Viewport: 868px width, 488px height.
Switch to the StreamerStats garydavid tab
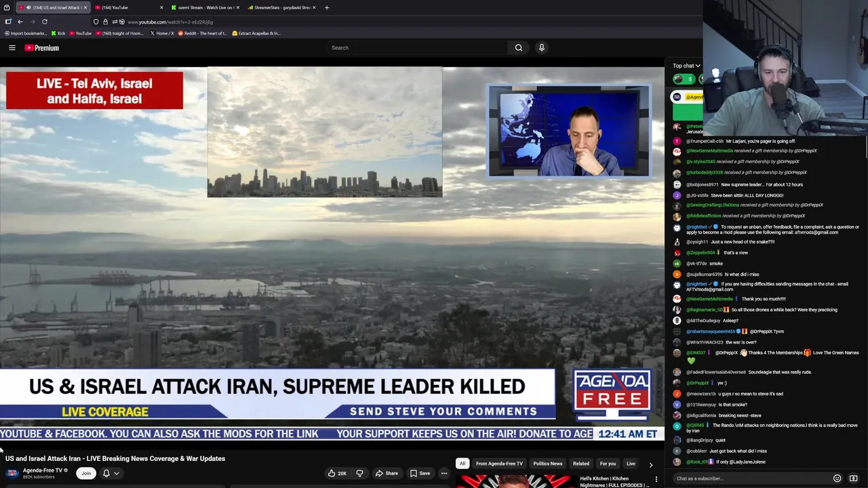280,7
